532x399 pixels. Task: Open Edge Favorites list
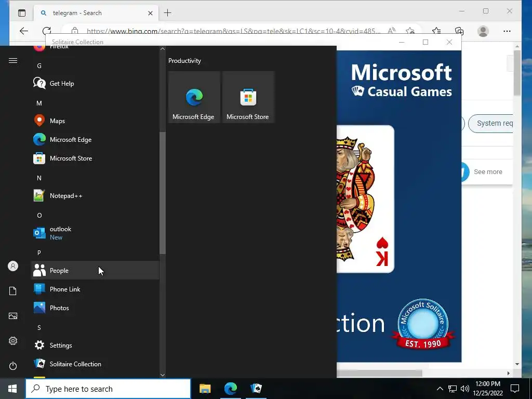coord(436,31)
